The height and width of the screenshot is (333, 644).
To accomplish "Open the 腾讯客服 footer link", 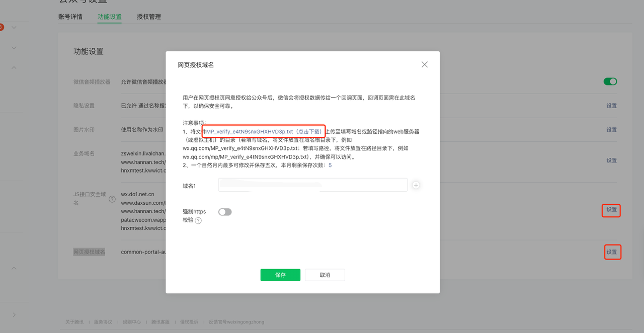I will point(160,322).
